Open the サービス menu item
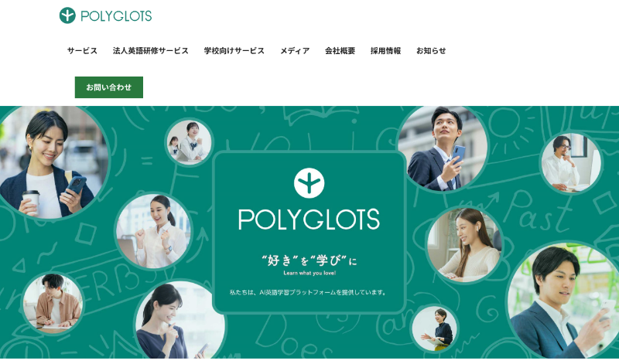 [82, 51]
